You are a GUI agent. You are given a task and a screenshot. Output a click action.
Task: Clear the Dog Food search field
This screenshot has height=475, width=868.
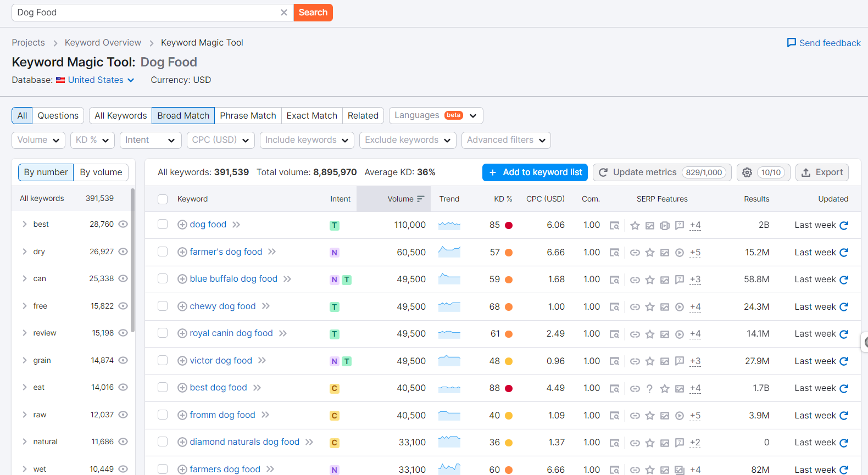click(x=284, y=13)
